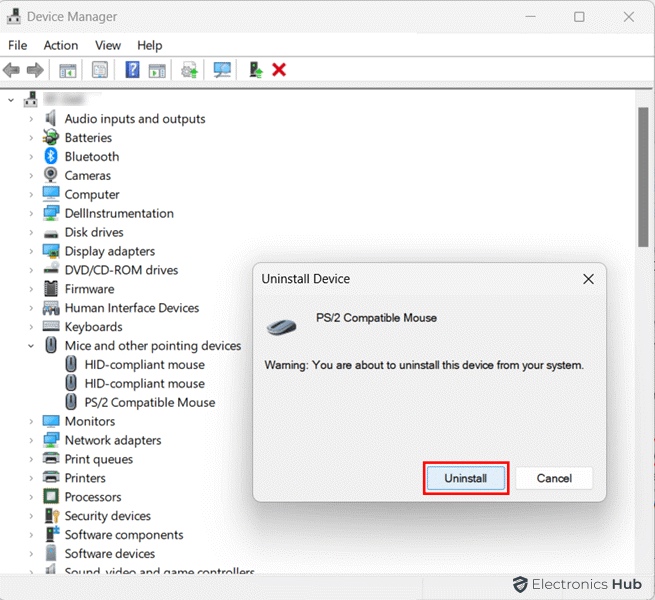The image size is (655, 600).
Task: Expand Human Interface Devices chevron
Action: pos(31,308)
